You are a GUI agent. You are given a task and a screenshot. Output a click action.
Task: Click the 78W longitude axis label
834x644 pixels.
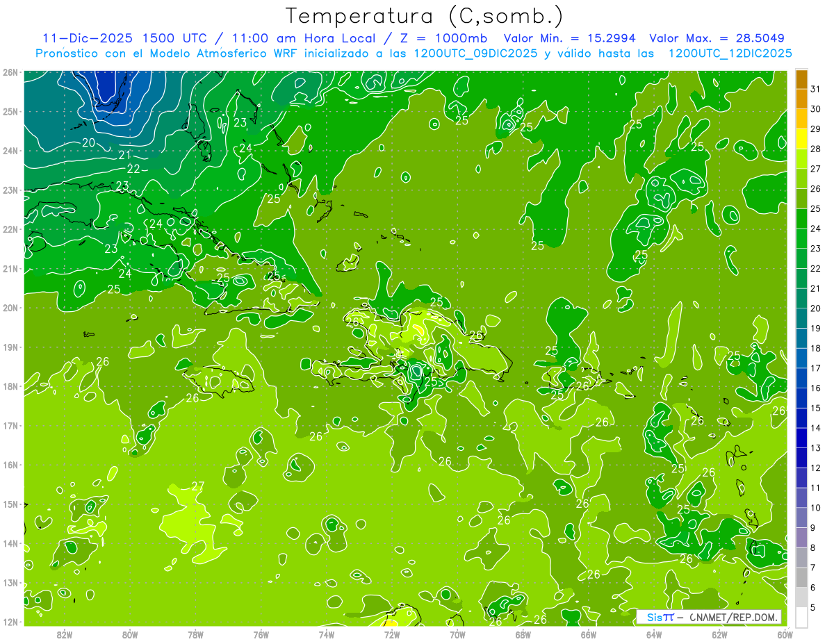pyautogui.click(x=195, y=634)
